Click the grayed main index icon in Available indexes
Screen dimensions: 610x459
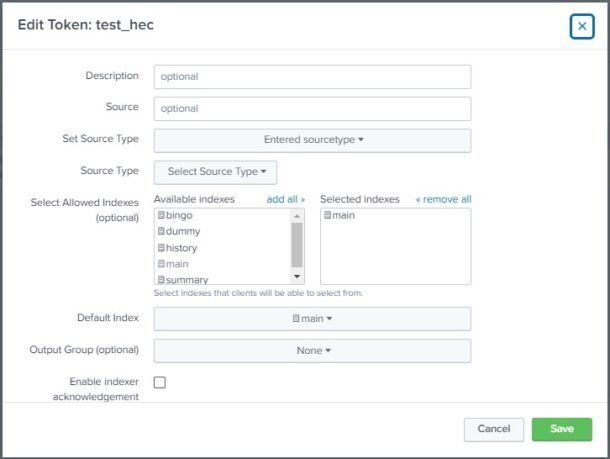[161, 264]
